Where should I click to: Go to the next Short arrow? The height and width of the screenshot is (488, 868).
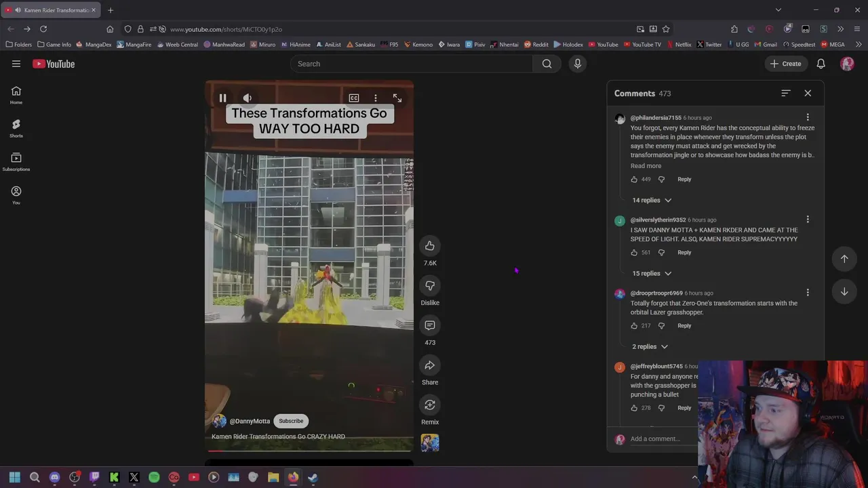[844, 291]
